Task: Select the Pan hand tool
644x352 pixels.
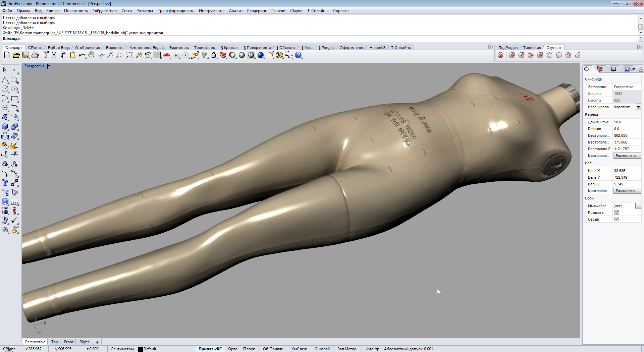Action: [91, 55]
